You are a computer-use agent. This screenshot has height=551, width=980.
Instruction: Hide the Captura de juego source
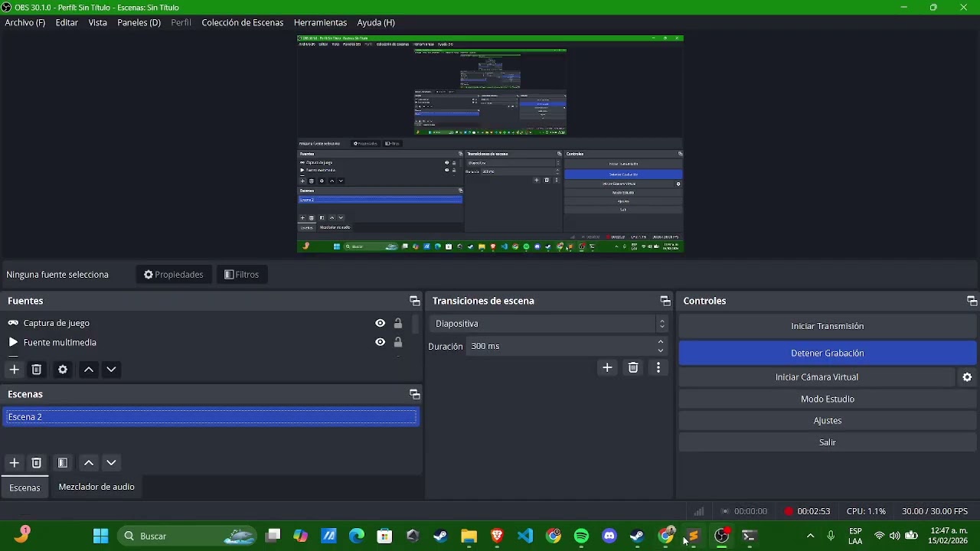(x=380, y=323)
